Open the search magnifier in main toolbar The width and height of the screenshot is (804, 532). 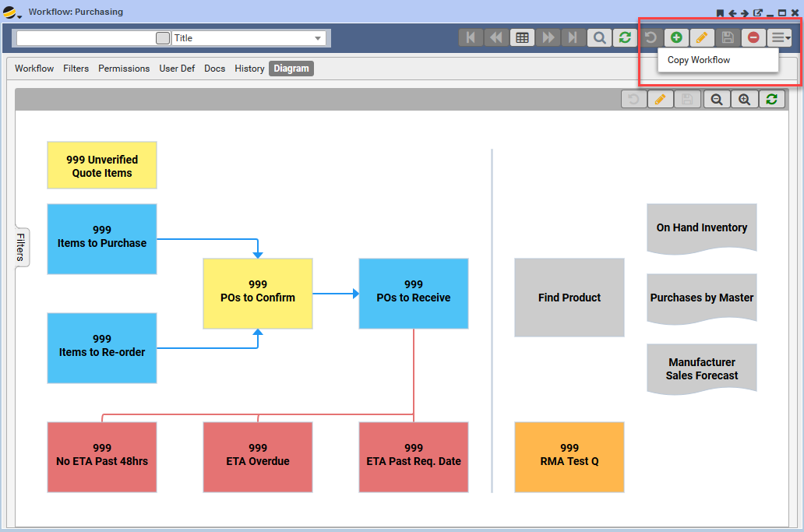click(x=599, y=37)
